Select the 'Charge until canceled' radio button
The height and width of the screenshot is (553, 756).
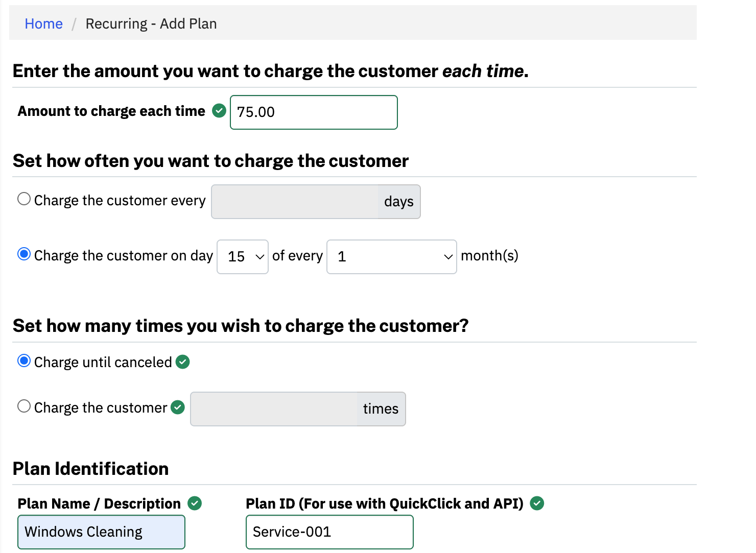point(24,360)
